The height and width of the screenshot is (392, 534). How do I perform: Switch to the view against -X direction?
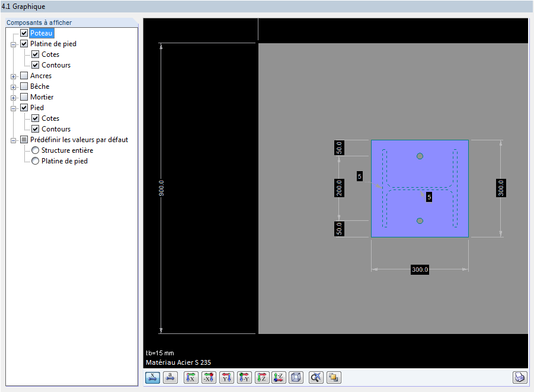[209, 377]
